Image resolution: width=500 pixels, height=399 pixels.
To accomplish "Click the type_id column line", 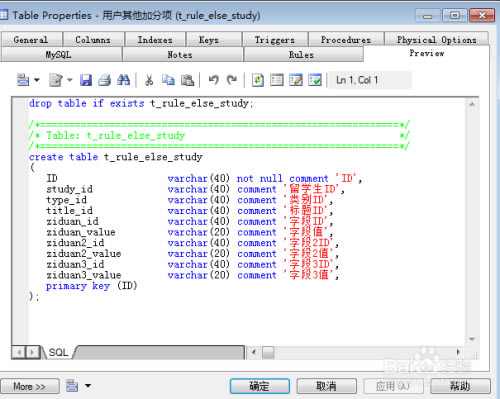I will (x=189, y=200).
